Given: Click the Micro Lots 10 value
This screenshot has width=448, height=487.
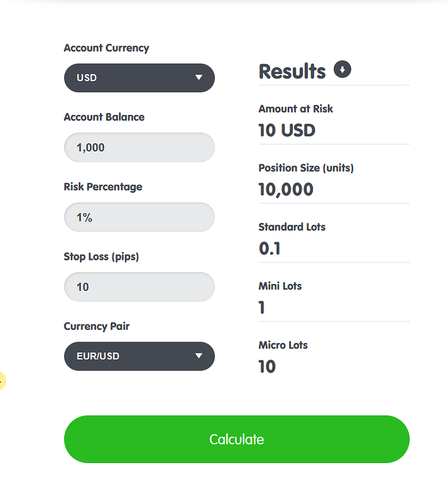Looking at the screenshot, I should (x=267, y=366).
